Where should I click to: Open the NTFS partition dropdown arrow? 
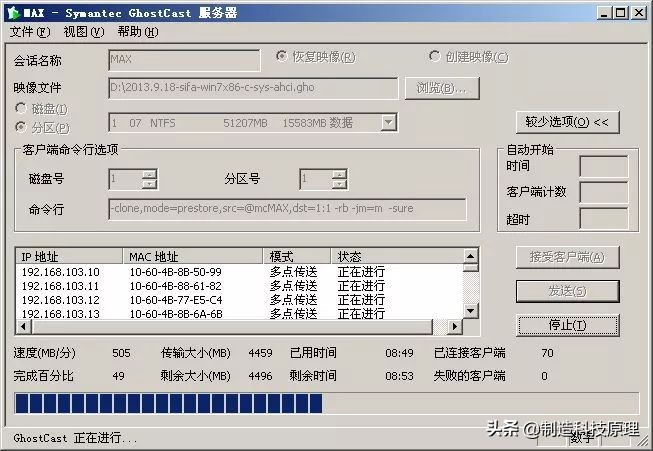388,123
